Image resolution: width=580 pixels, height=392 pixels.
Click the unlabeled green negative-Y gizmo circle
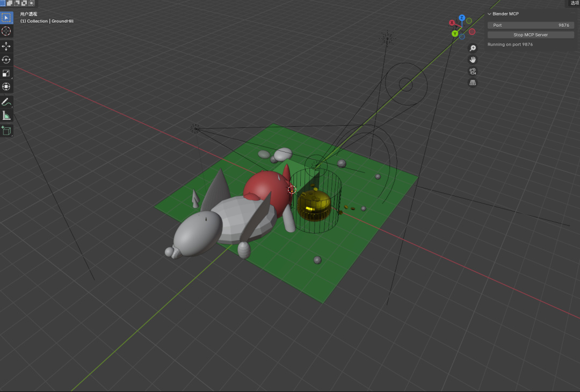coord(469,21)
